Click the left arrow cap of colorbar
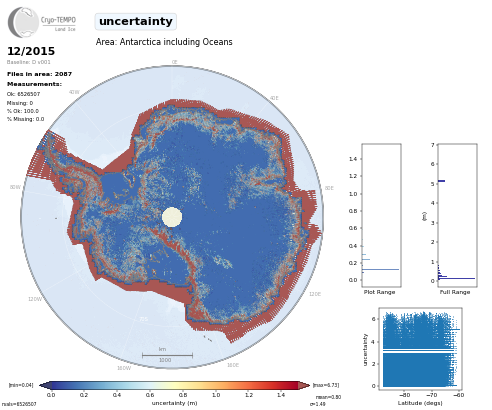Image resolution: width=492 pixels, height=410 pixels. click(45, 385)
